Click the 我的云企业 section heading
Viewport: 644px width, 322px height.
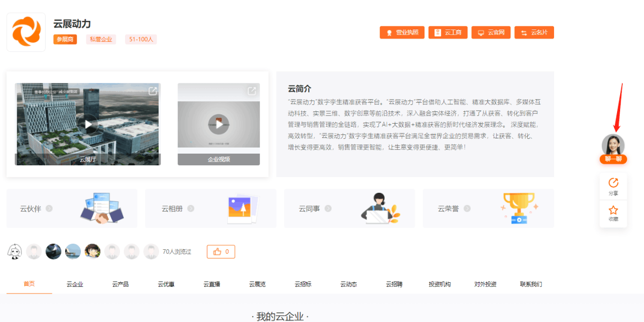pyautogui.click(x=280, y=316)
